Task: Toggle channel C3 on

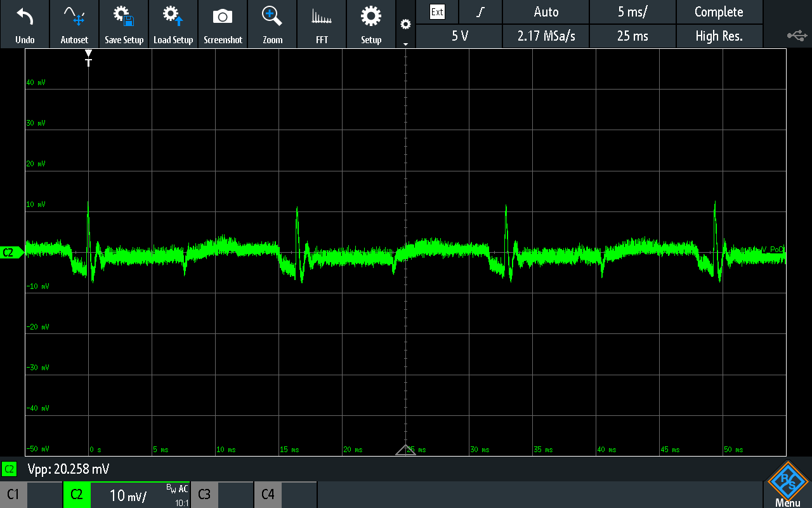Action: point(204,494)
